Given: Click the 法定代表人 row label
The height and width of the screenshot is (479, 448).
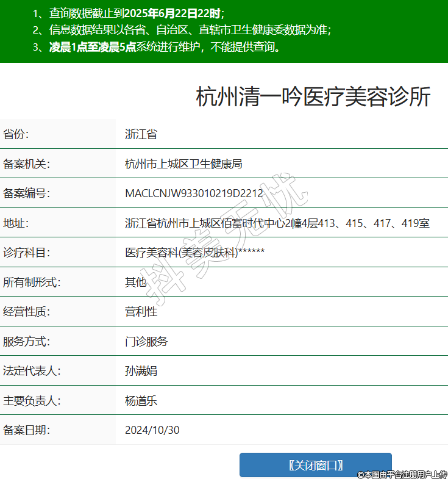Looking at the screenshot, I should (32, 371).
